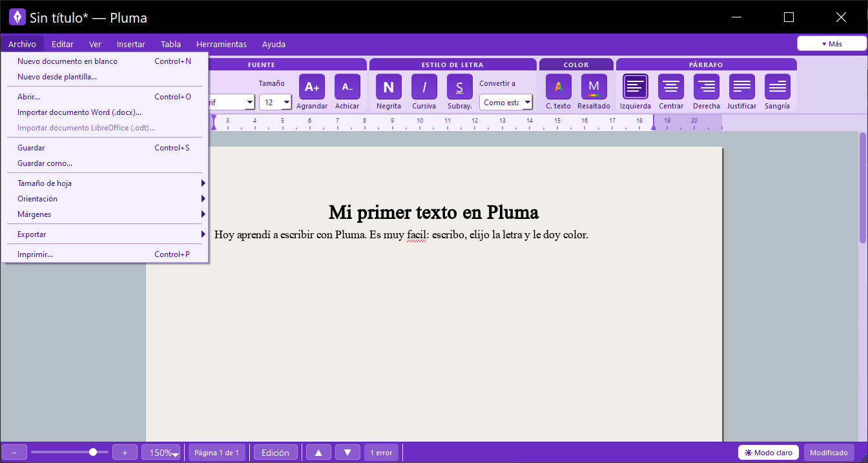Screen dimensions: 868x463
Task: Choose Nuevo documento en blanco
Action: tap(105, 61)
